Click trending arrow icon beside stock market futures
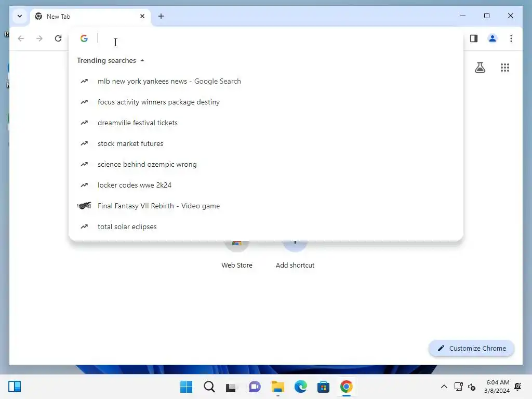This screenshot has width=532, height=399. coord(84,143)
